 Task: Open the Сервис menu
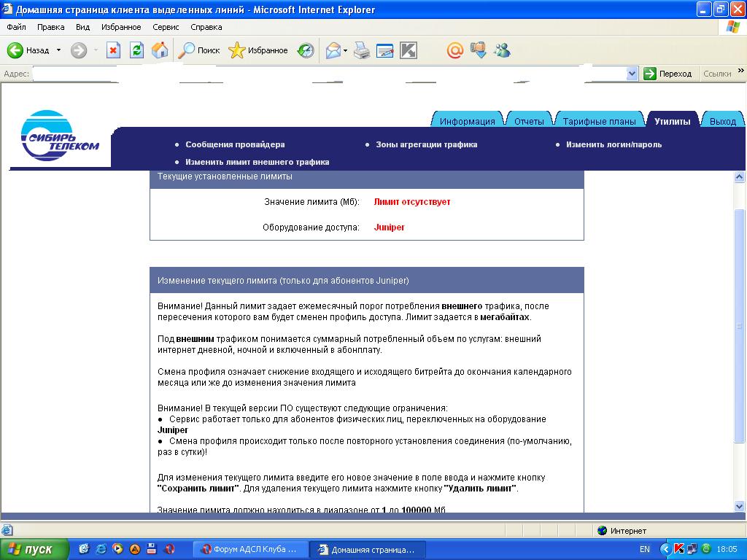[166, 27]
